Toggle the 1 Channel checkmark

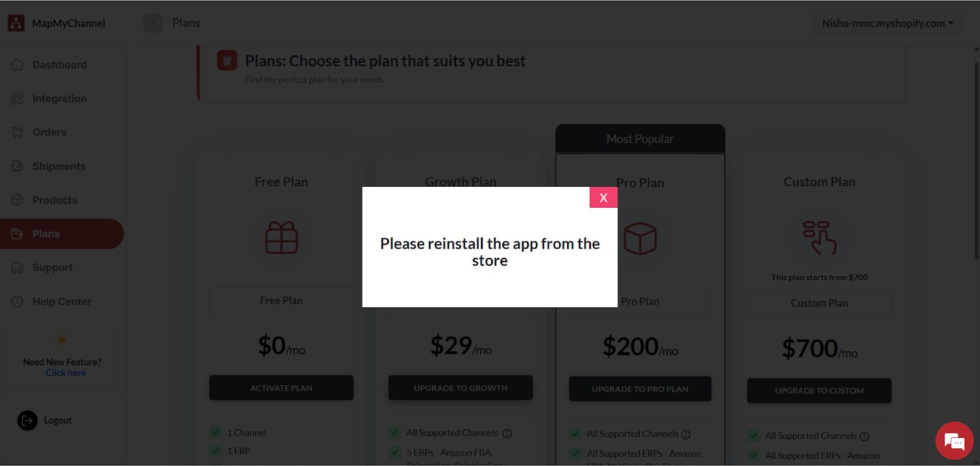tap(216, 433)
